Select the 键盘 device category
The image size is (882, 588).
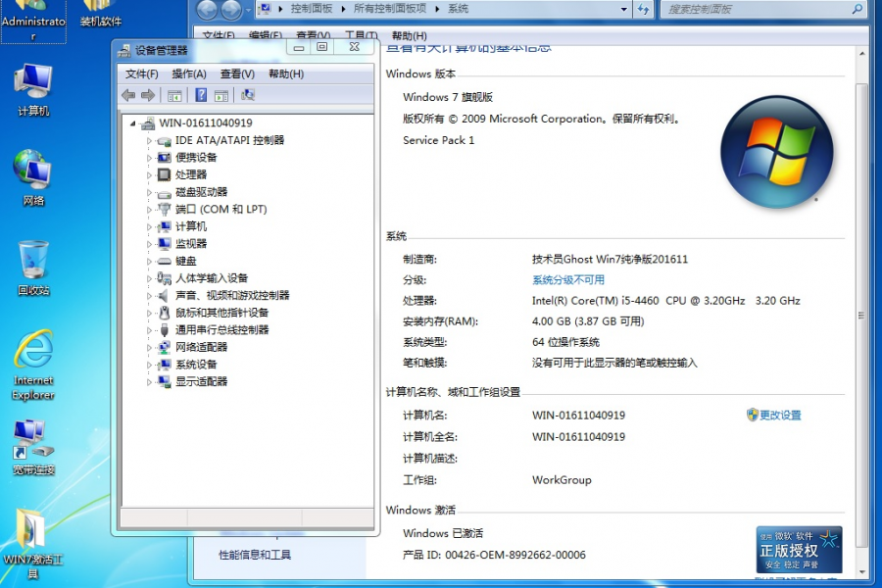coord(185,261)
